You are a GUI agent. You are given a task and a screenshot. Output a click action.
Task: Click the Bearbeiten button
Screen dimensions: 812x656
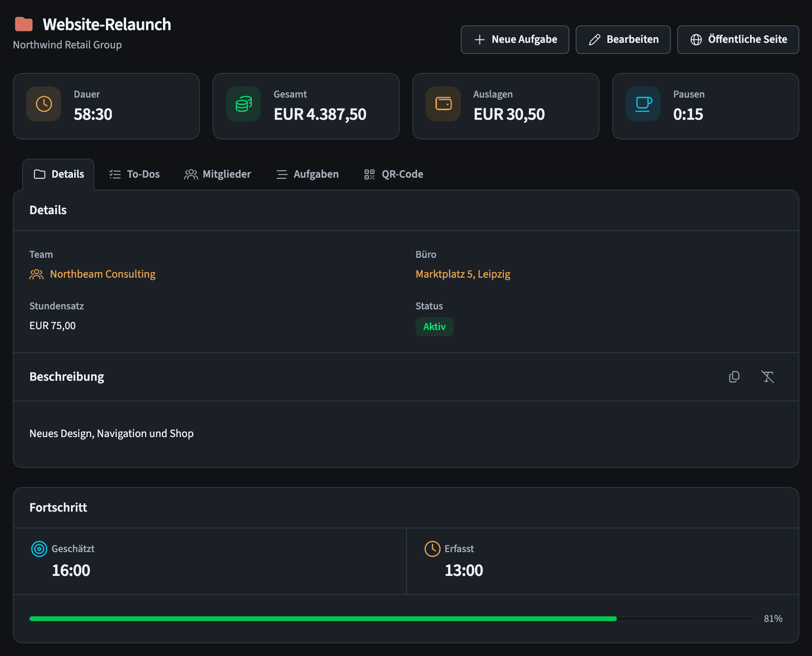point(623,40)
